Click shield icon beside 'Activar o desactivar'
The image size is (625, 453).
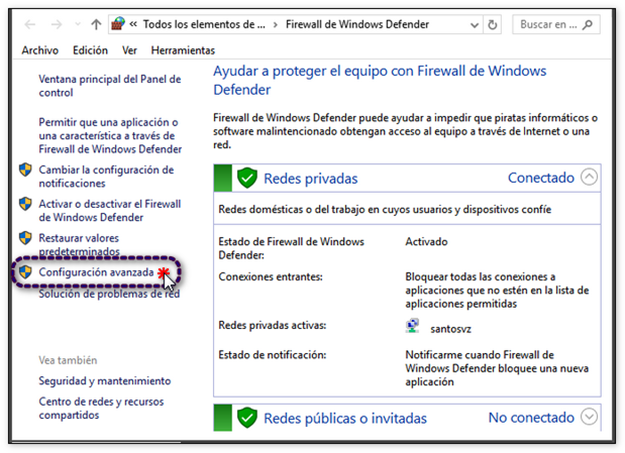(x=26, y=204)
